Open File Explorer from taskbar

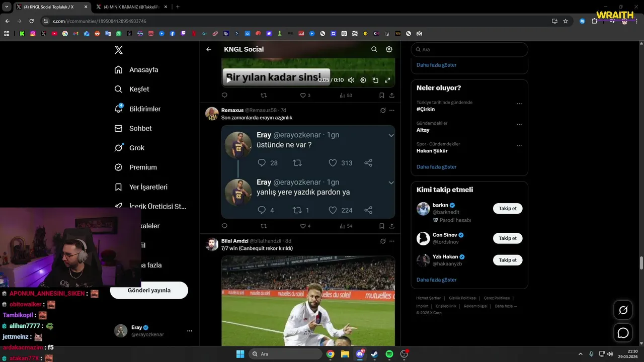click(x=345, y=354)
